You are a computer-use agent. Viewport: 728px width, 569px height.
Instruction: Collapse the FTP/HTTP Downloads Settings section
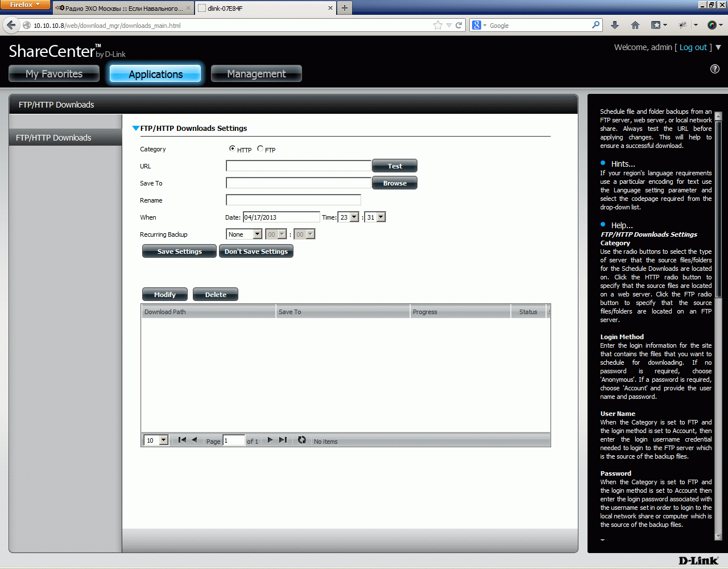click(x=135, y=128)
